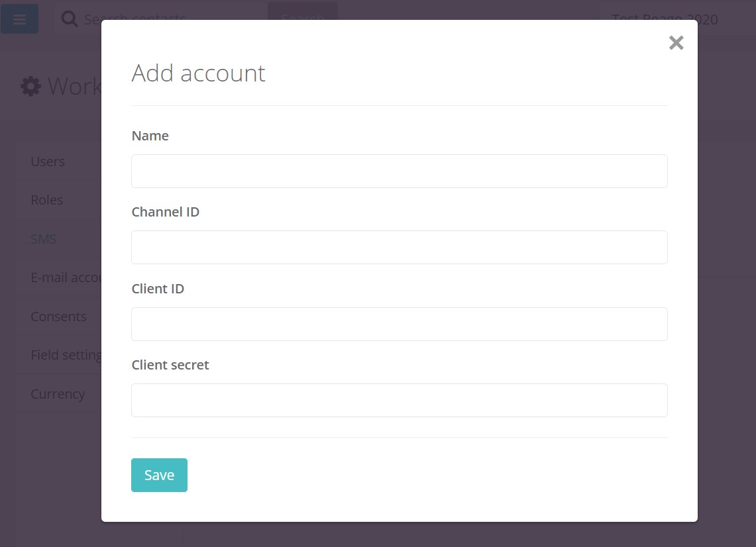
Task: Open E-mail accounts sidebar item
Action: point(66,277)
